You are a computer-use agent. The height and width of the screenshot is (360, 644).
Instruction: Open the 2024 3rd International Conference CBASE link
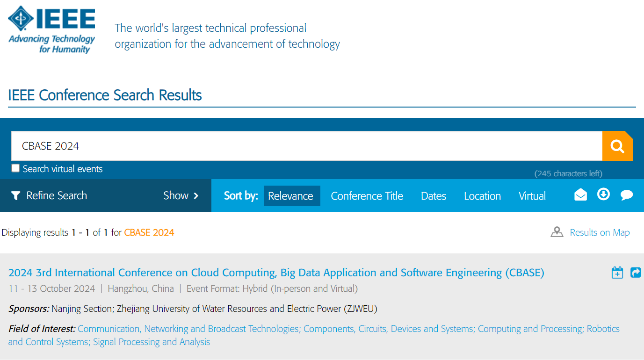tap(276, 273)
